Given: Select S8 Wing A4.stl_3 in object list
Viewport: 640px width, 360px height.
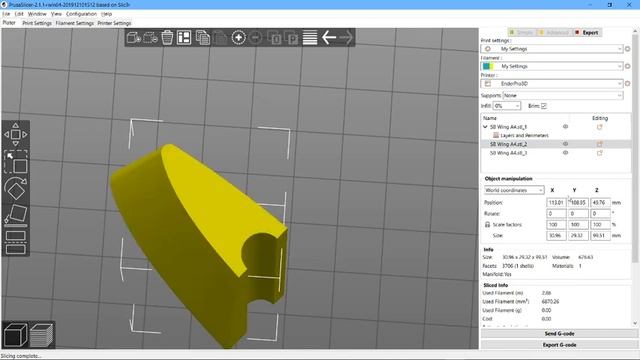Looking at the screenshot, I should click(508, 153).
